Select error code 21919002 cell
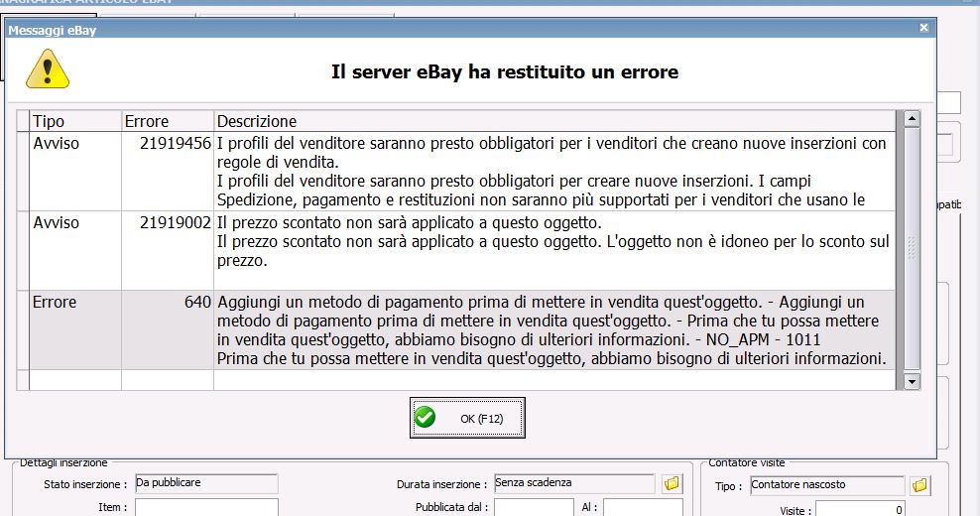The image size is (980, 516). pyautogui.click(x=168, y=250)
